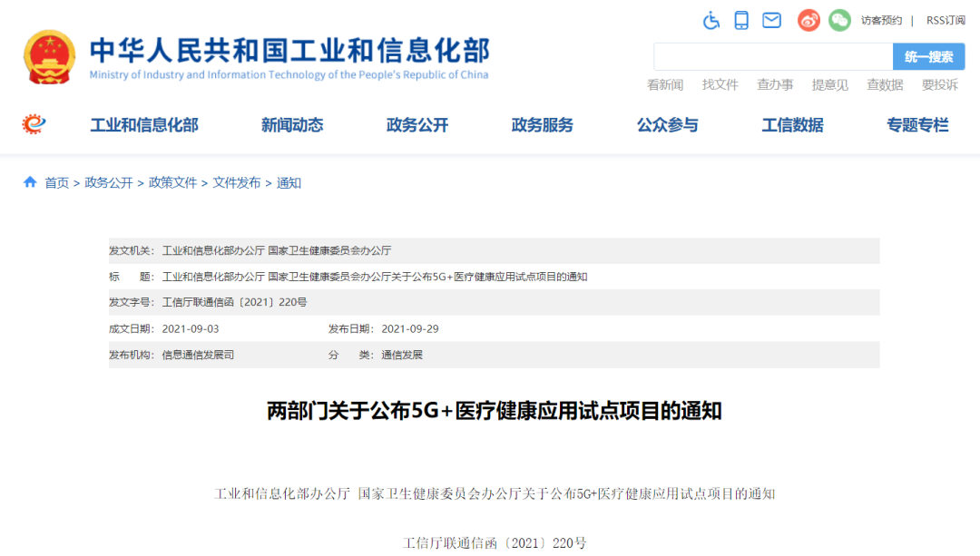The width and height of the screenshot is (980, 556).
Task: Go to 文件发布 in breadcrumb
Action: click(236, 183)
